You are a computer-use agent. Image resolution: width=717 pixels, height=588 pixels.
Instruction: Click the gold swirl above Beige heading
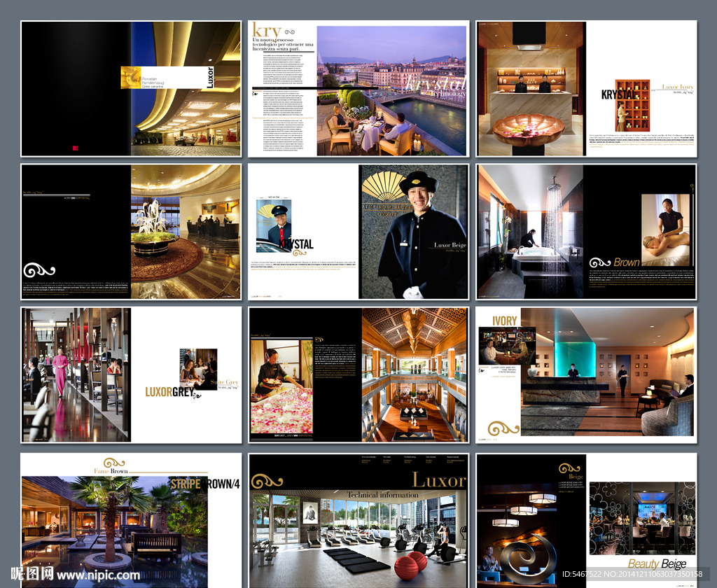pyautogui.click(x=569, y=468)
